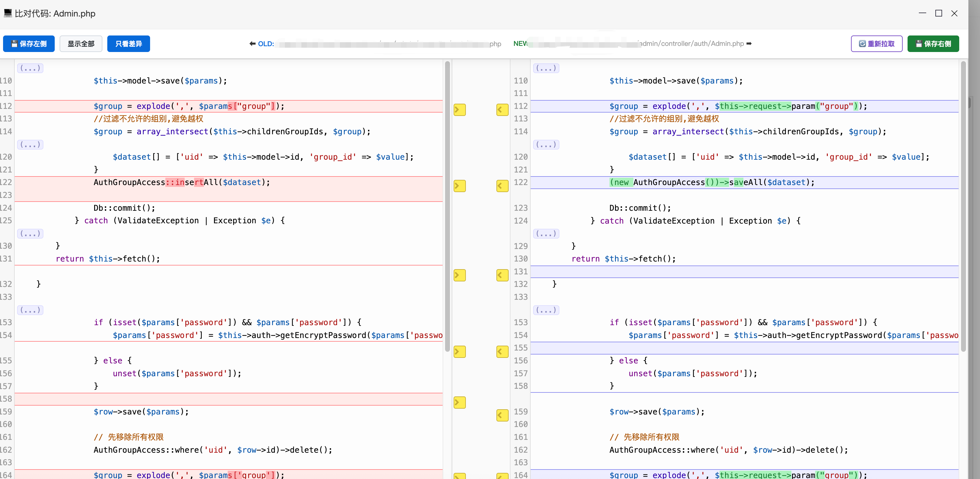Expand collapsed section before right line 129
The image size is (980, 479).
pos(546,233)
